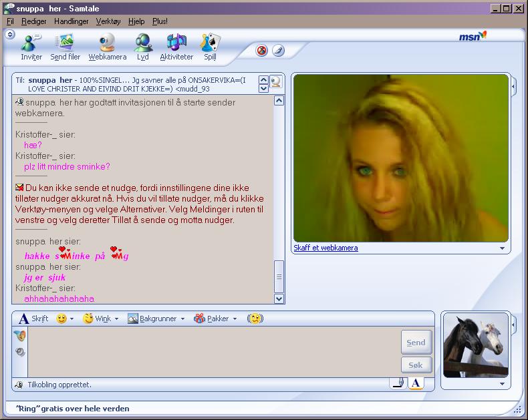Viewport: 528px width, 420px height.
Task: Start Webkamera from the toolbar
Action: [108, 47]
